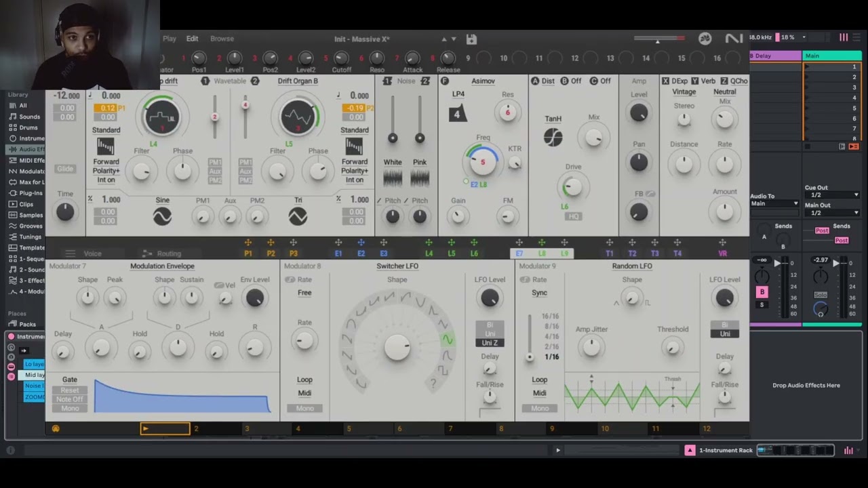Click oscillator 2 Drift Organ wavetable display

pyautogui.click(x=298, y=117)
